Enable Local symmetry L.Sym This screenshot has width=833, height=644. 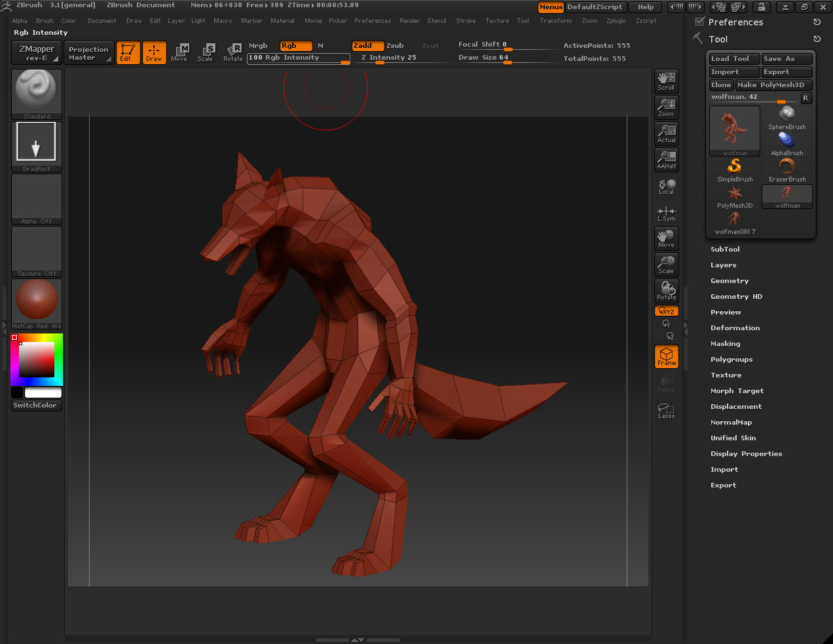(x=666, y=214)
